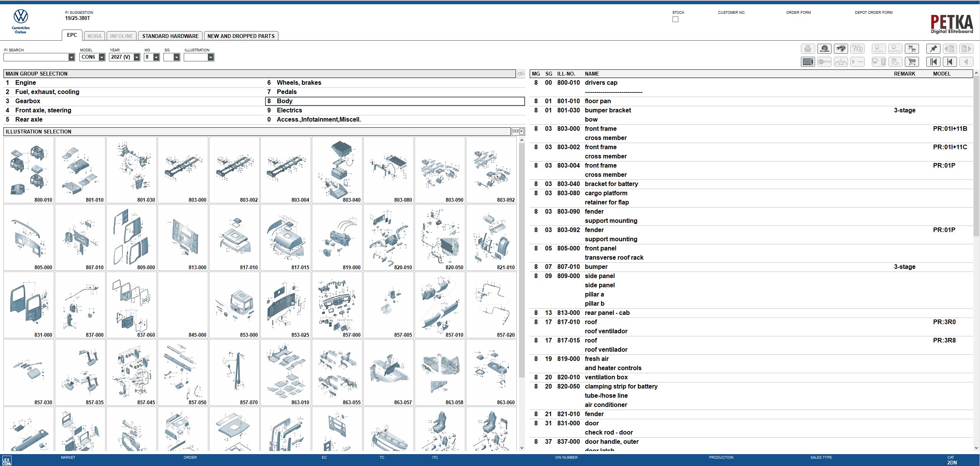Open illustration thumbnail 863-060

[491, 372]
